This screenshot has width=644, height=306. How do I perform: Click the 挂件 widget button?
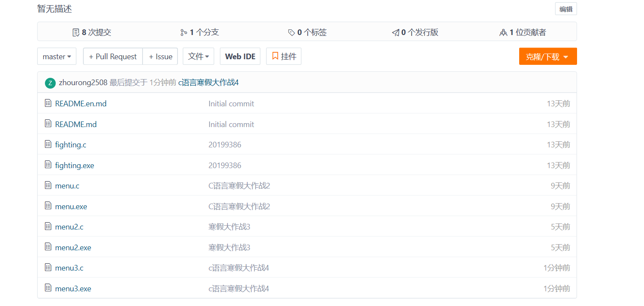tap(284, 57)
